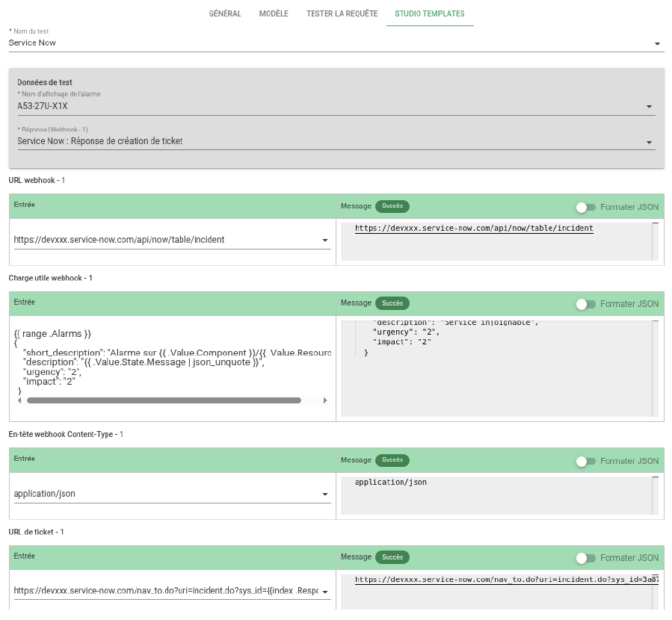Toggle Formater JSON for Content-Type header

point(585,461)
